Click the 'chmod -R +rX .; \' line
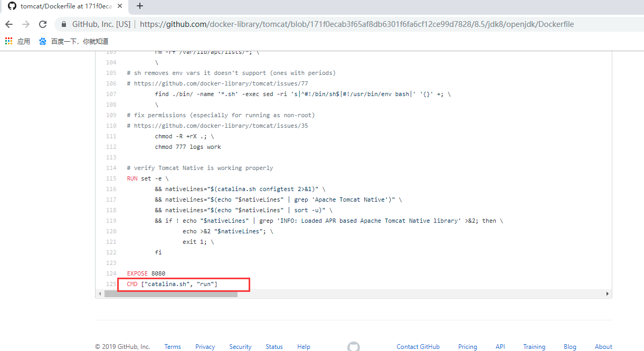 click(x=185, y=136)
